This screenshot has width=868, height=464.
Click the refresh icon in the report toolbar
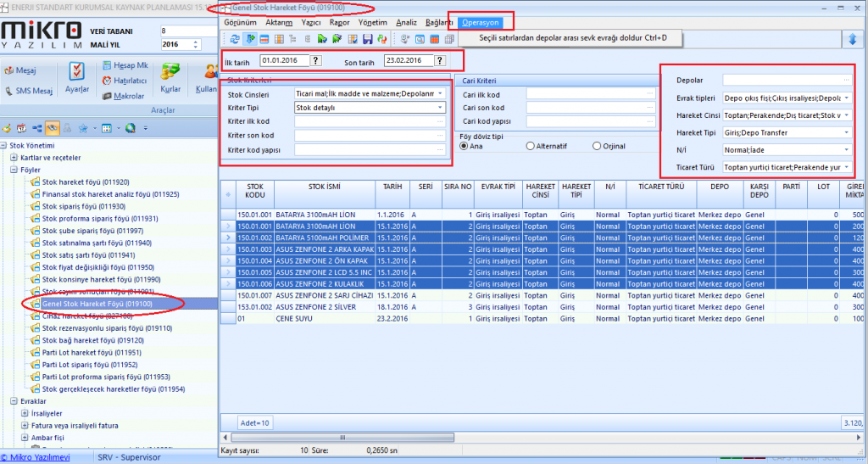point(235,39)
